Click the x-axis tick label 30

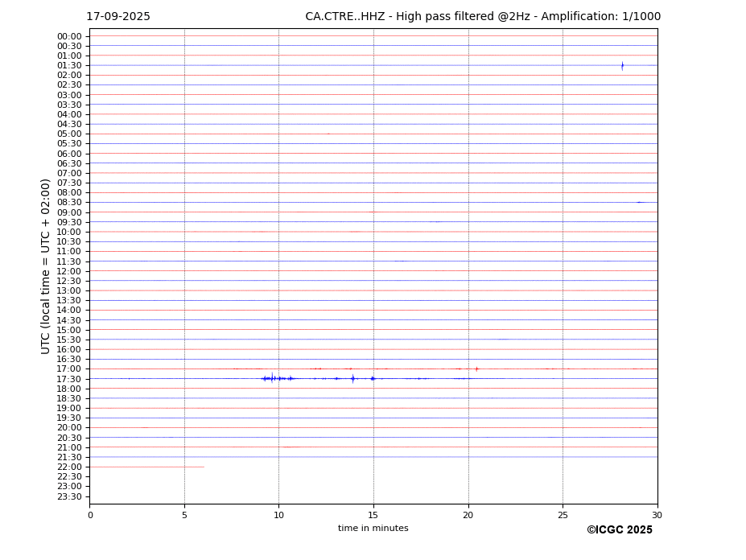tap(657, 515)
